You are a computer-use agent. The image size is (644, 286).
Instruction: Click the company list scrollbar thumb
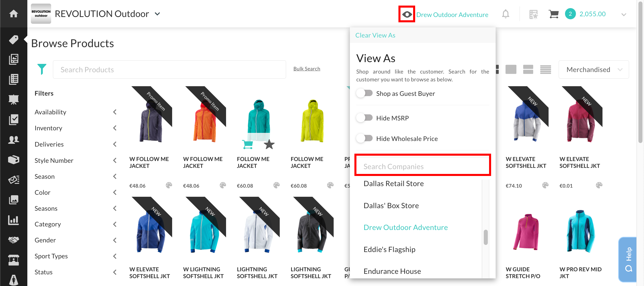pos(486,237)
